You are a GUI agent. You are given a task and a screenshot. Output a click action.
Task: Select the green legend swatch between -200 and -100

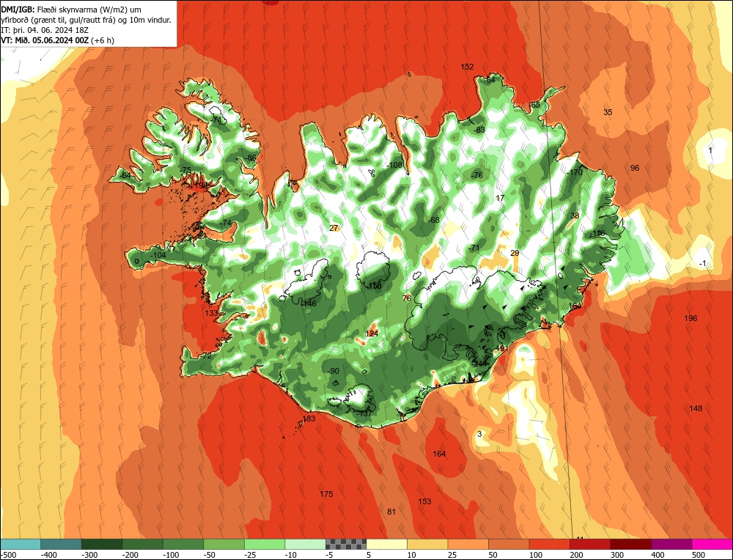(142, 544)
